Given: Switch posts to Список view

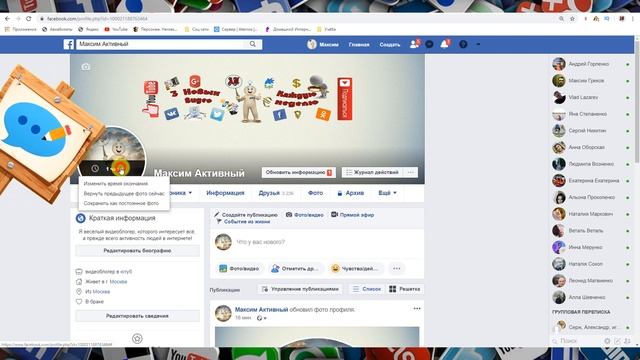Looking at the screenshot, I should [x=367, y=289].
